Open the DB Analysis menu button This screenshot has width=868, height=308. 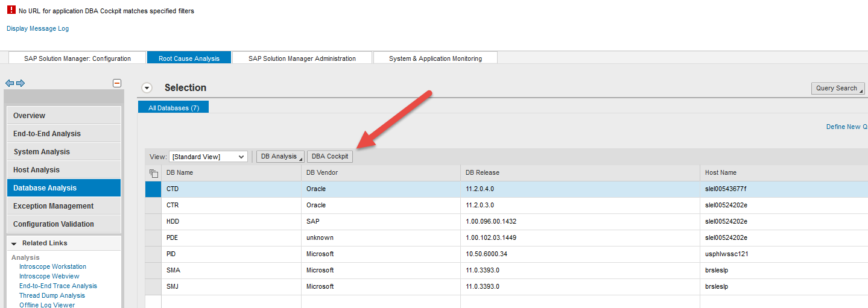coord(280,157)
